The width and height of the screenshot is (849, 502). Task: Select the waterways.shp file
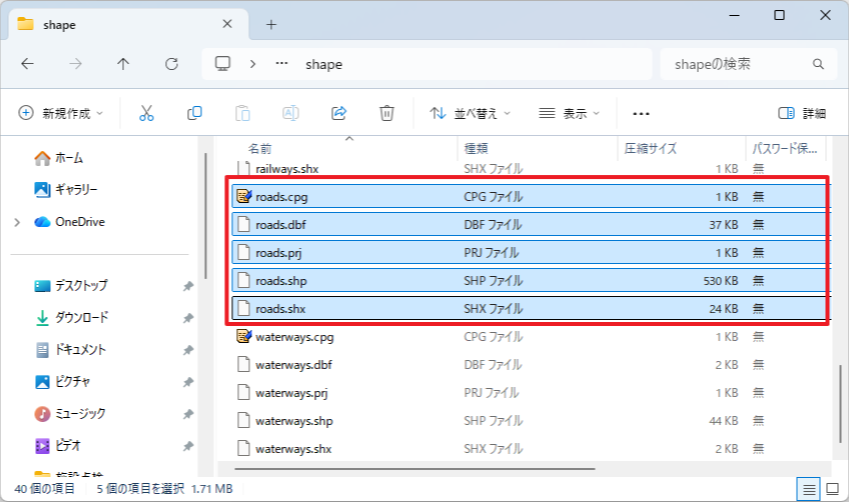[x=293, y=421]
